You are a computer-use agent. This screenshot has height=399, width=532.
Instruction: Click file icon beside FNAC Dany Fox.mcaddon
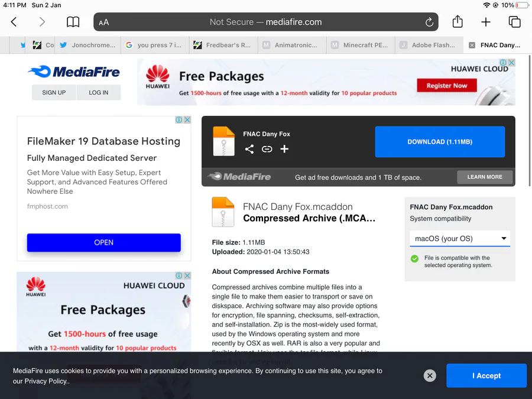pos(223,212)
